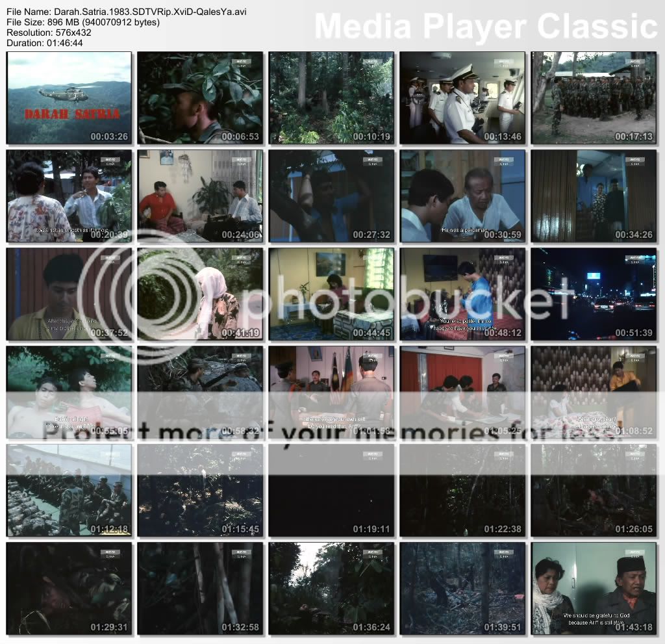
Task: Select the soldiers on boat thumbnail at 01:12:18
Action: (69, 491)
